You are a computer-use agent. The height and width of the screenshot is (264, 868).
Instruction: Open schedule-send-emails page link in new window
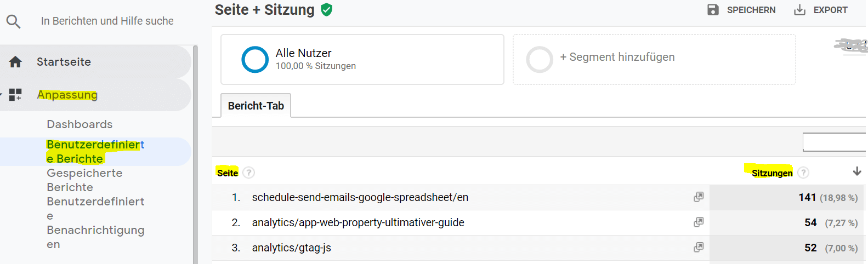pos(699,197)
